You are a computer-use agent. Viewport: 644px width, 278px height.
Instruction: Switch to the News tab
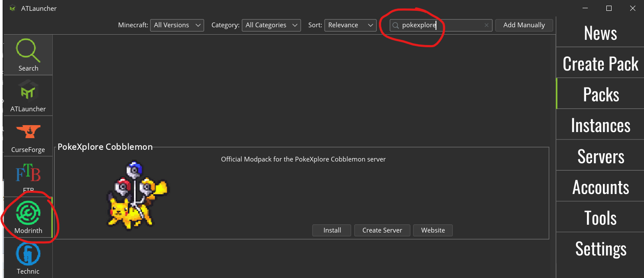600,32
